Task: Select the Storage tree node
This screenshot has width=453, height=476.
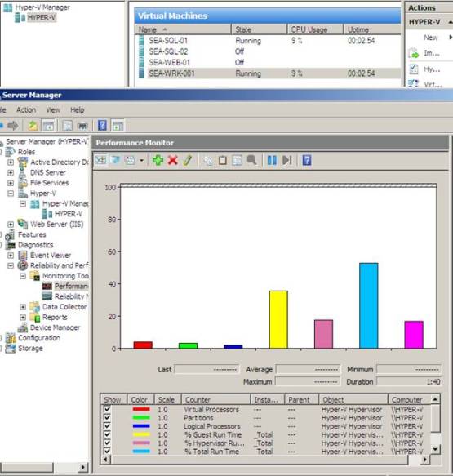Action: click(30, 348)
